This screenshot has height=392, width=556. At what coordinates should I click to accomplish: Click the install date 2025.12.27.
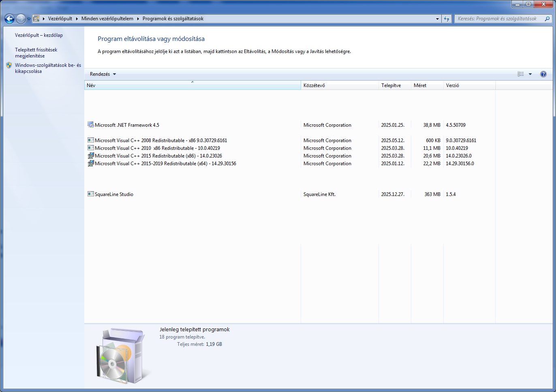coord(393,194)
